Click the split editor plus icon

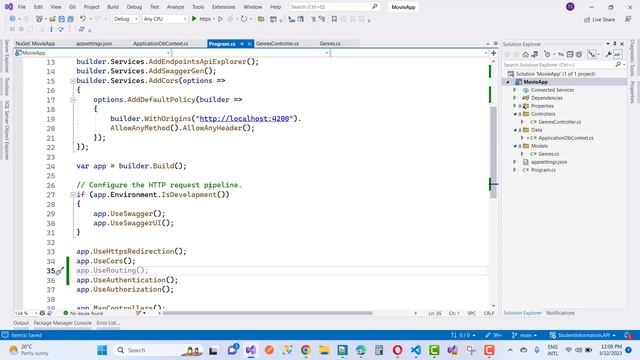[493, 53]
